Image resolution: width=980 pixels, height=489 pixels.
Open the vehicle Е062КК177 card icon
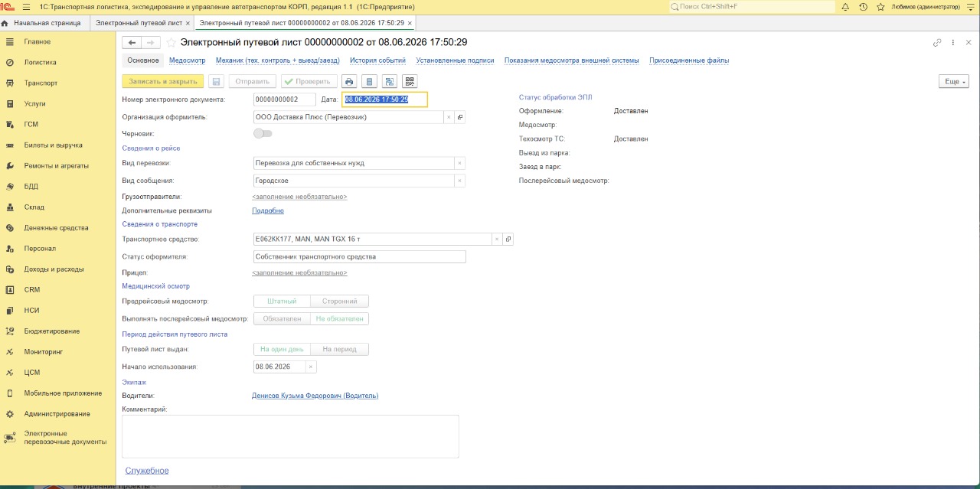(508, 240)
